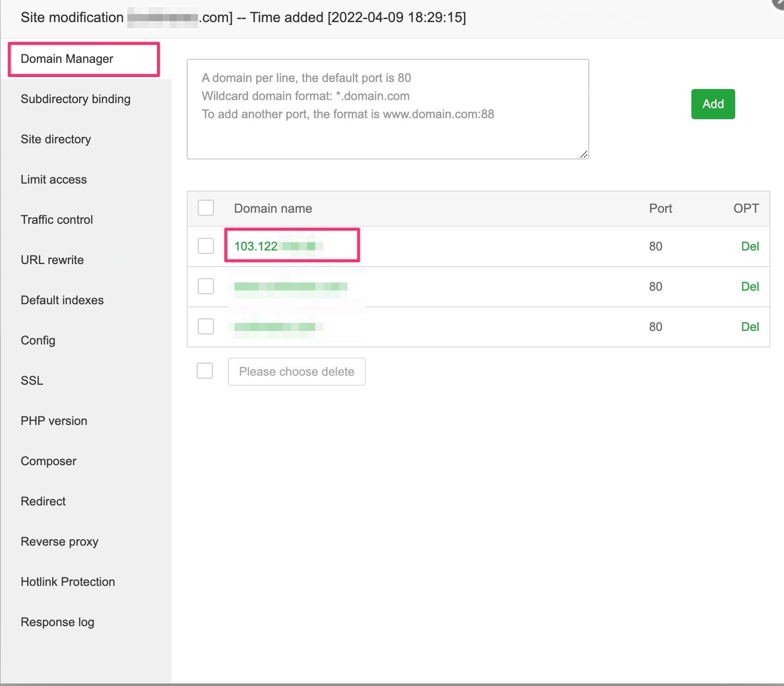
Task: Check the second domain row checkbox
Action: click(206, 286)
